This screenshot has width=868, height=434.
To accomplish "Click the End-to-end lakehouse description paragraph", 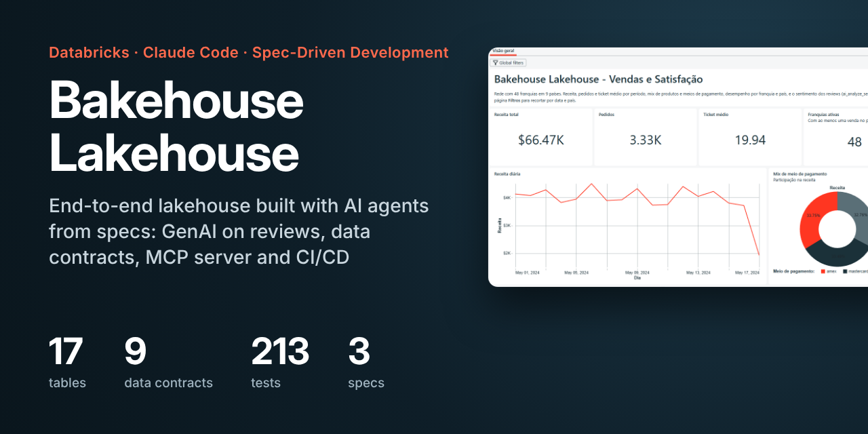I will pyautogui.click(x=239, y=231).
